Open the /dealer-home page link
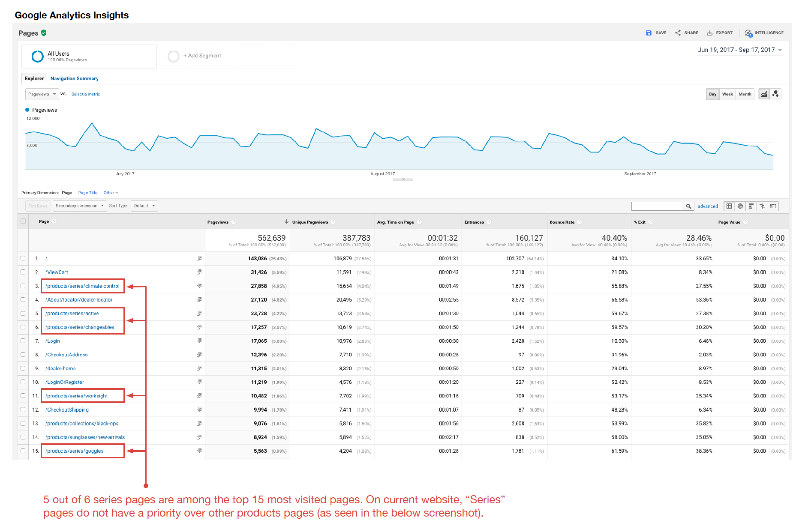This screenshot has width=811, height=532. [x=60, y=368]
